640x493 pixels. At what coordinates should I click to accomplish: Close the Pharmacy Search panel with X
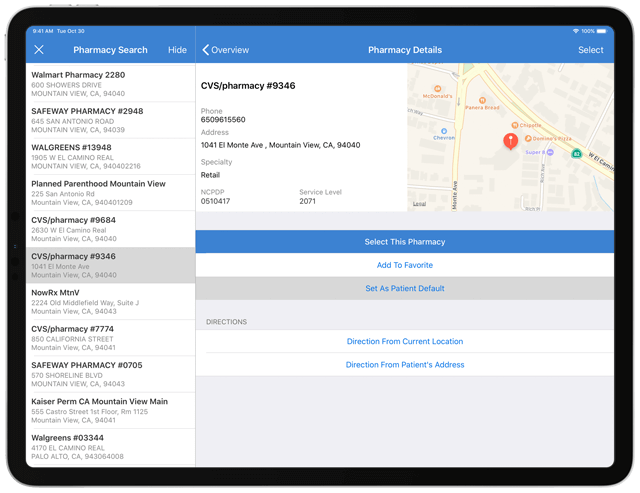pos(39,50)
